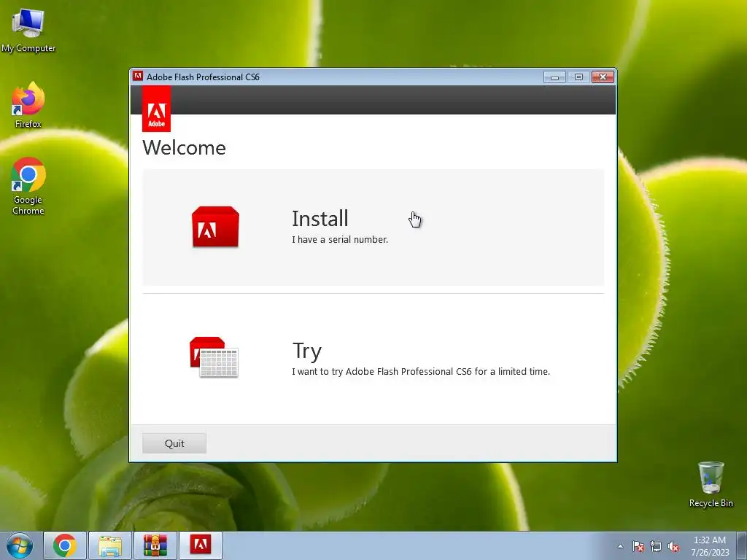Open the Windows Start menu
Screen dimensions: 747x560
point(20,545)
